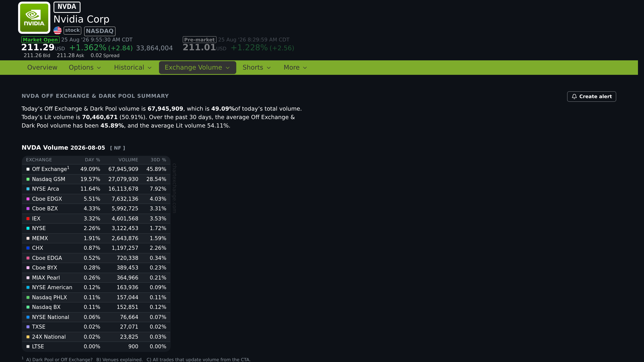This screenshot has height=362, width=644.
Task: Click the Pre-market status badge
Action: pyautogui.click(x=199, y=40)
